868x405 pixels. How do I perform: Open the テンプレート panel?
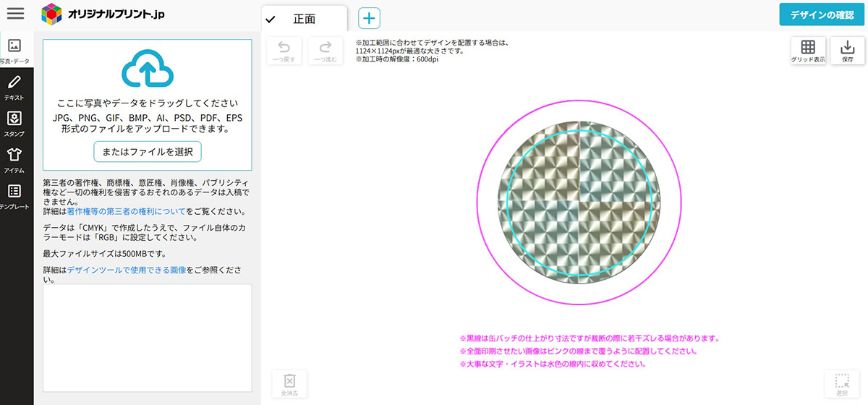(x=14, y=196)
